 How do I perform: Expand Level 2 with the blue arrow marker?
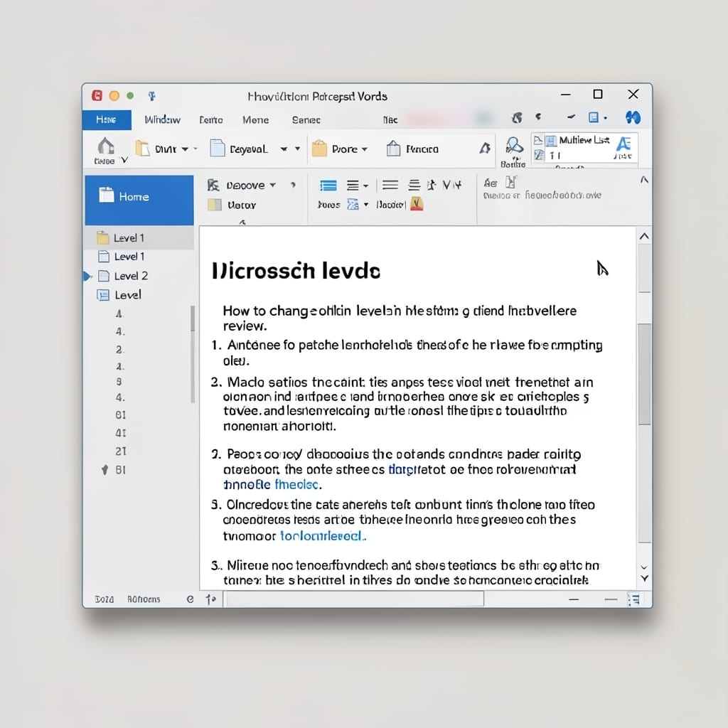coord(87,277)
